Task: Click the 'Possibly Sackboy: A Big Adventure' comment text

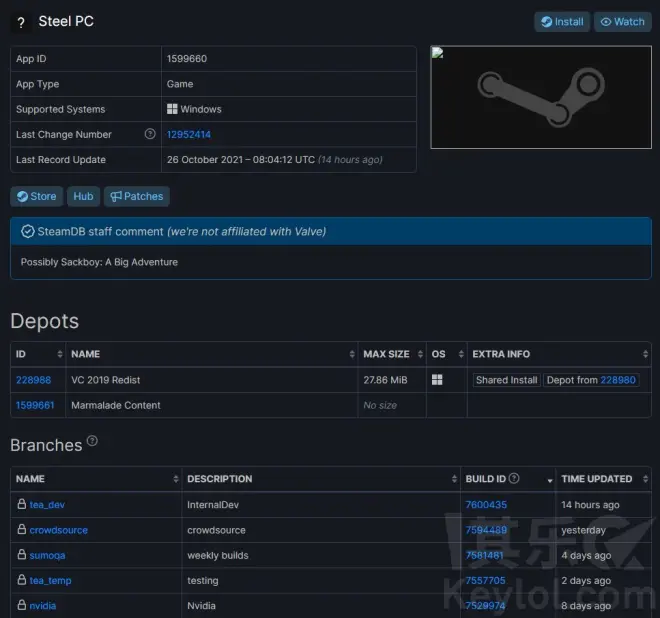Action: pyautogui.click(x=99, y=262)
